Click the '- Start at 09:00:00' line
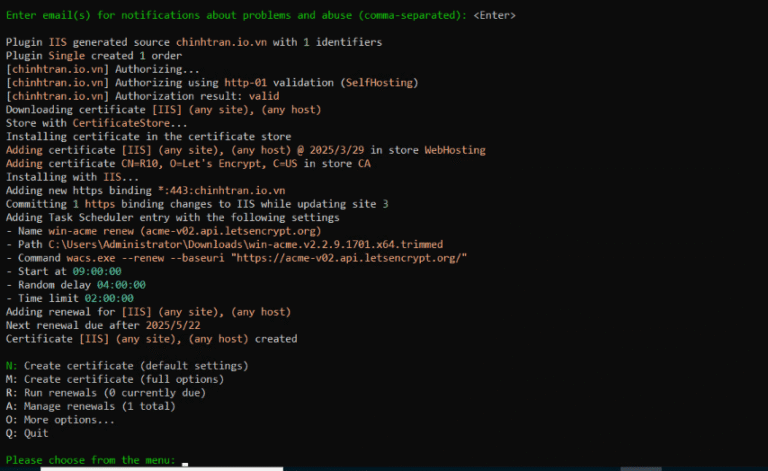The height and width of the screenshot is (471, 768). (x=64, y=271)
